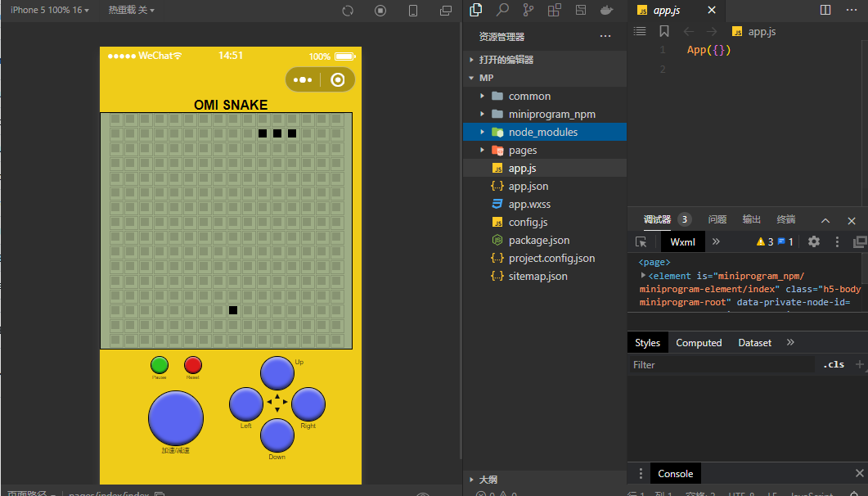The height and width of the screenshot is (496, 868).
Task: Click the outline list icon in editor toolbar
Action: (640, 31)
